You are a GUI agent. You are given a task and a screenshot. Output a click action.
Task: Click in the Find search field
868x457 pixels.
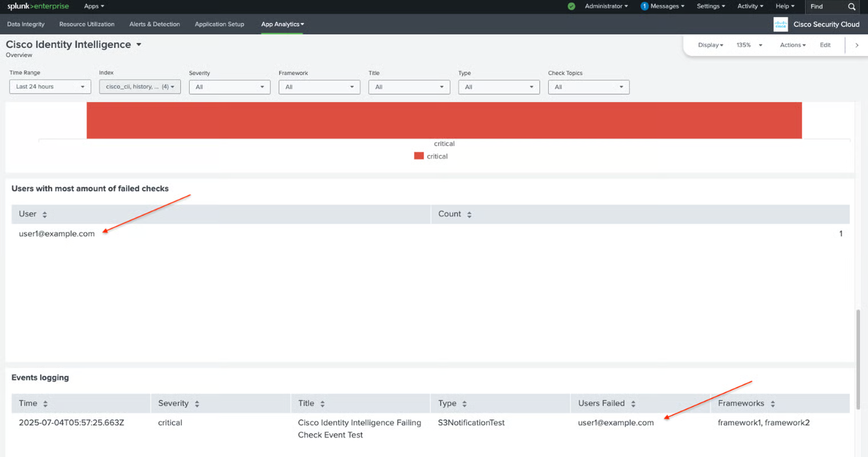[x=825, y=6]
